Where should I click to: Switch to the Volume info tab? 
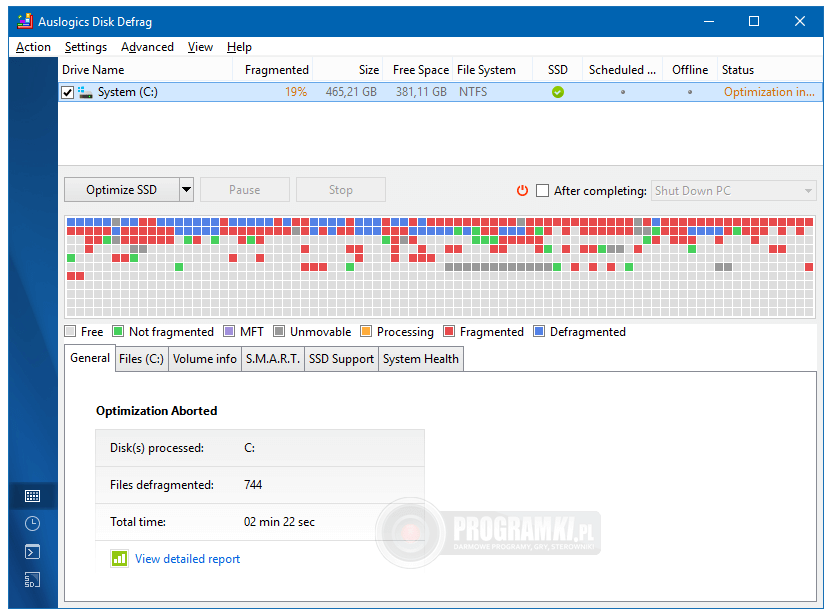click(x=205, y=359)
